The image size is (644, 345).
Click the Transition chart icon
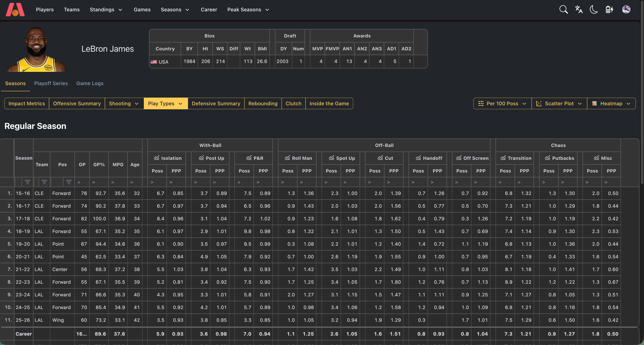click(x=503, y=158)
